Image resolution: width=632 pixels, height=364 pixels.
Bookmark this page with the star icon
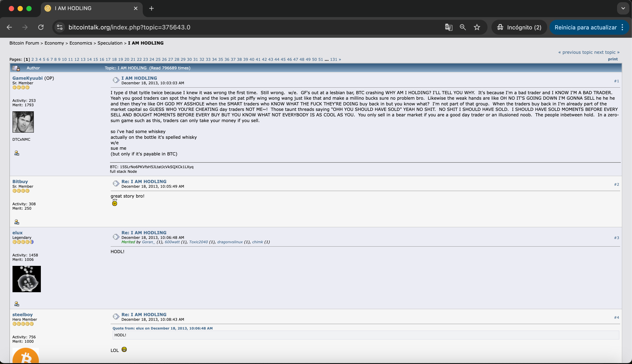click(x=477, y=27)
